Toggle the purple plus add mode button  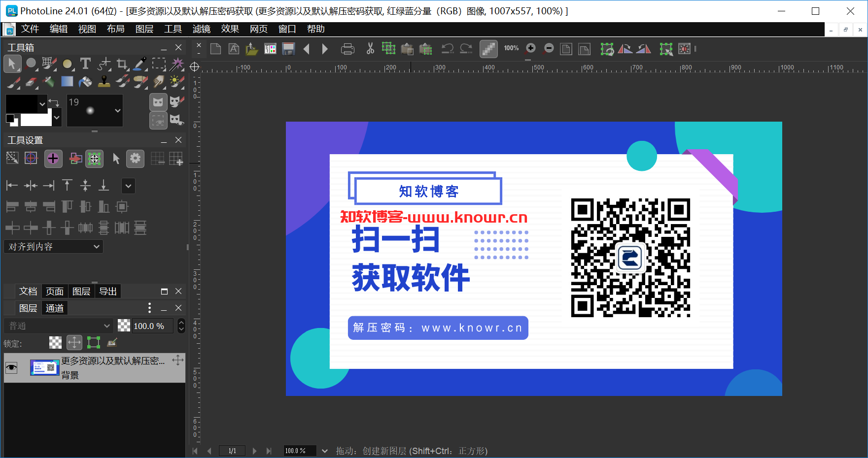point(53,159)
